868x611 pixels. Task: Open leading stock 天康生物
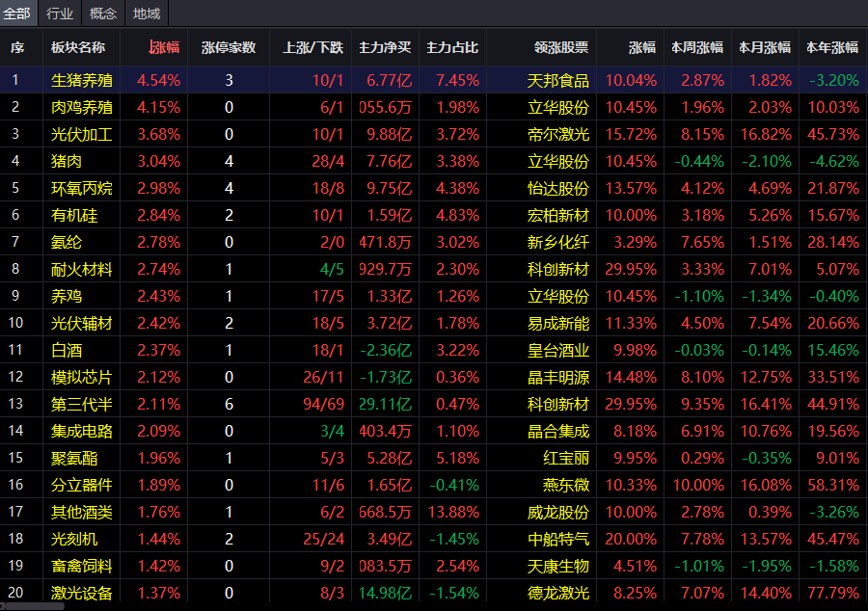[558, 566]
